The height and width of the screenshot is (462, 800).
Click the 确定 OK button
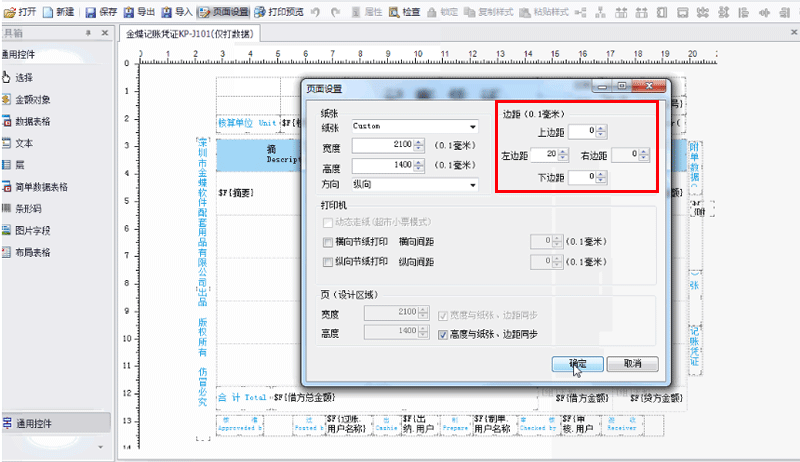pos(578,364)
